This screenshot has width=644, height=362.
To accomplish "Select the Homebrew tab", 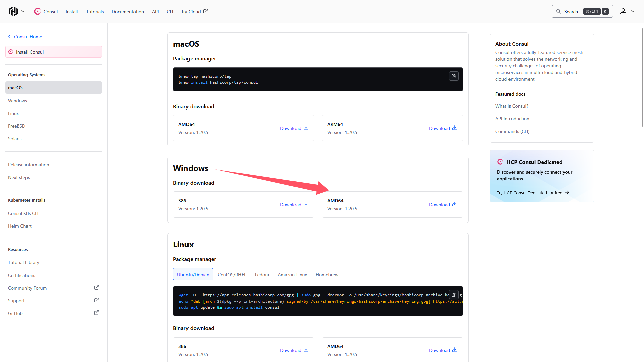I will [327, 275].
